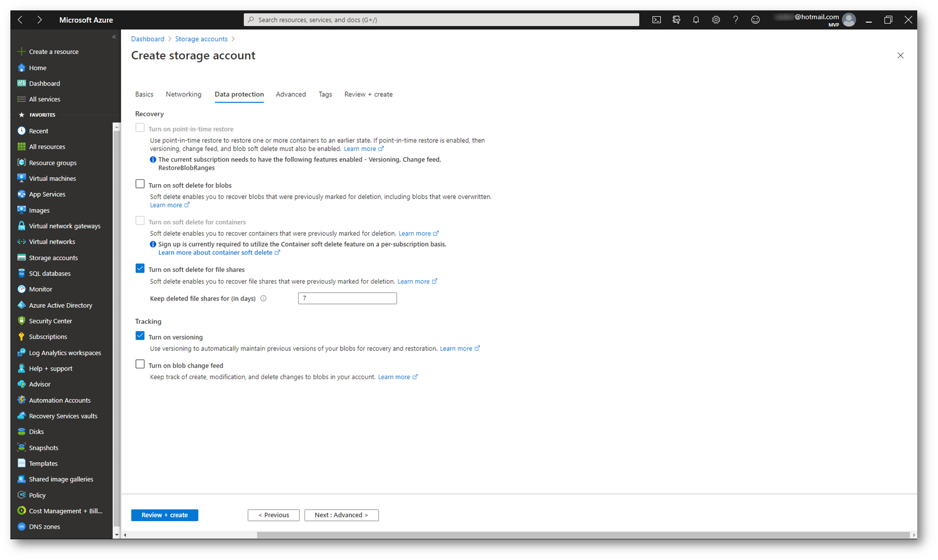
Task: Click the Recovery Services vaults icon
Action: coord(21,416)
